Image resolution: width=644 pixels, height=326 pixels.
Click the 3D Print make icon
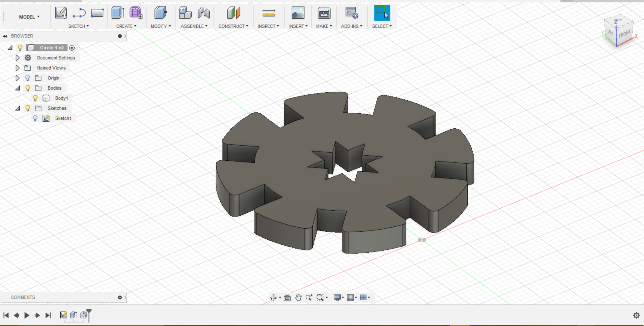tap(324, 13)
